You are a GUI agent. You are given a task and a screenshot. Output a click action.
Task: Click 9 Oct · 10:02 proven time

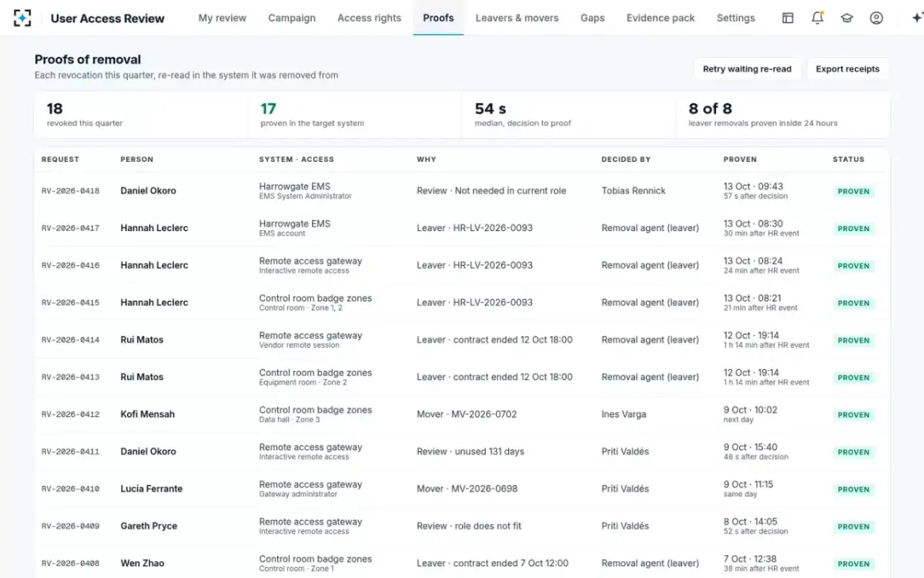click(x=750, y=410)
